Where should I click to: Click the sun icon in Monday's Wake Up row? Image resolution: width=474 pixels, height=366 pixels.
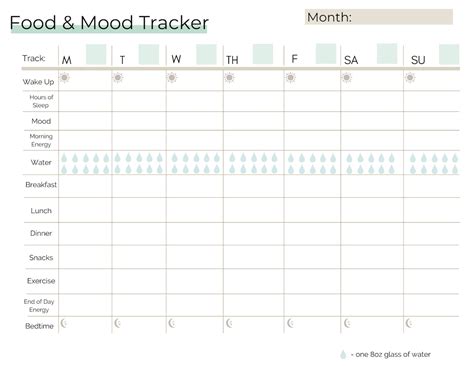[65, 78]
